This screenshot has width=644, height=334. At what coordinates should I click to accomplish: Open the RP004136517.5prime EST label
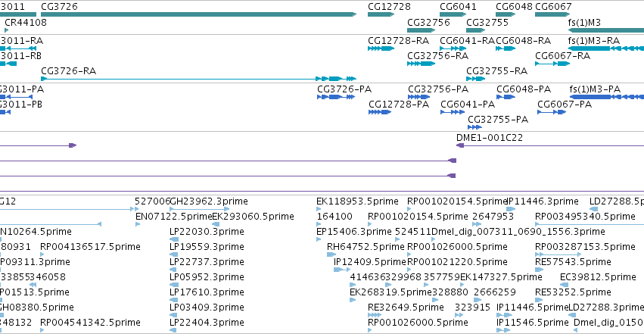pyautogui.click(x=90, y=246)
